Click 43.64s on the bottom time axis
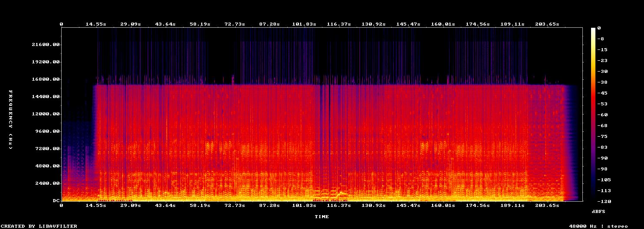Viewport: 644px width, 229px height. [165, 205]
